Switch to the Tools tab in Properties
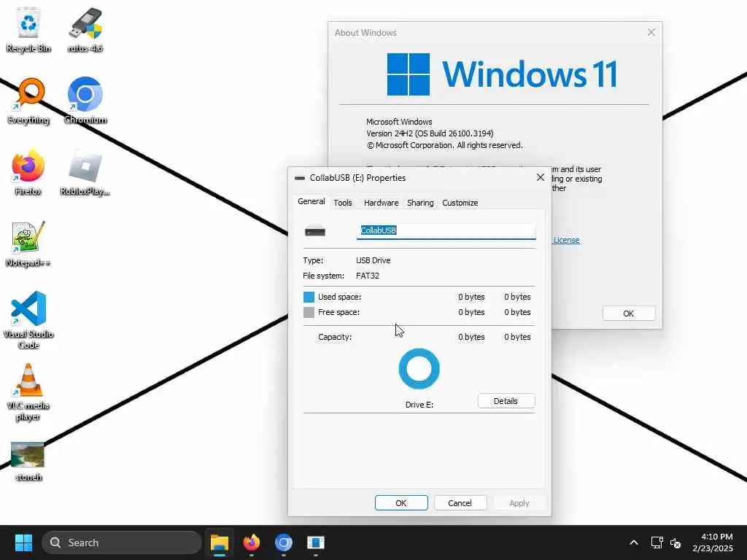Image resolution: width=747 pixels, height=560 pixels. (x=343, y=203)
